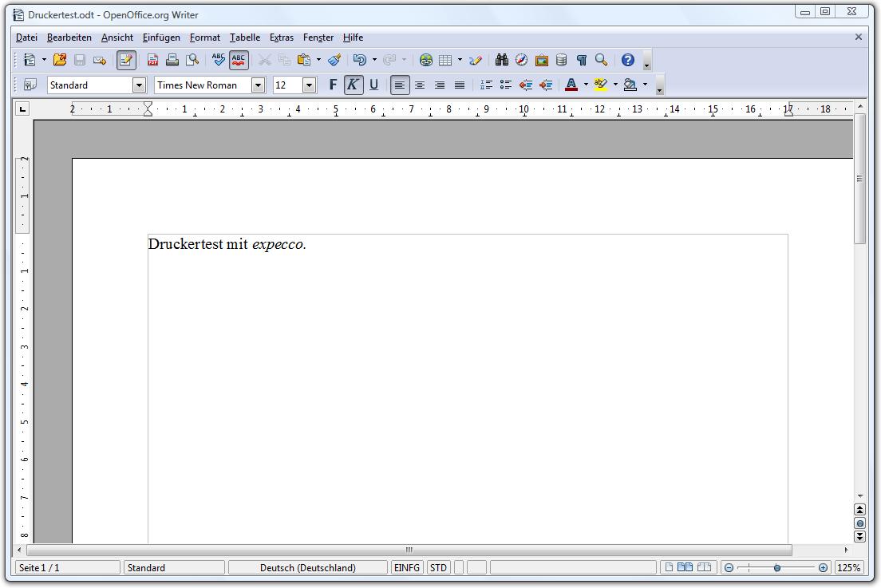
Task: Open the Einfügen menu
Action: (x=161, y=37)
